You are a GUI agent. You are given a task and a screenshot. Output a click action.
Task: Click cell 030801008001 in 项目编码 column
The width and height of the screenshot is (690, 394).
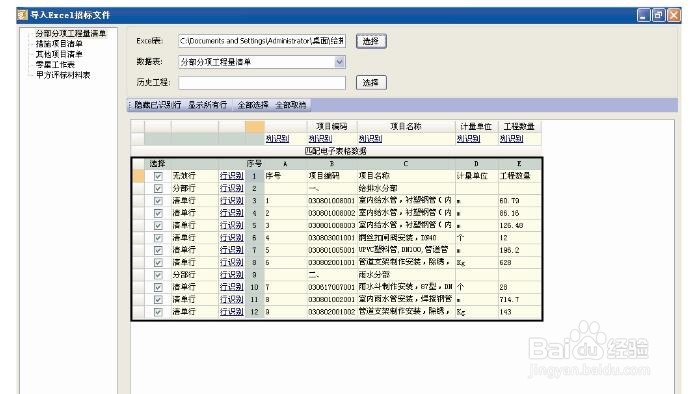click(x=331, y=201)
